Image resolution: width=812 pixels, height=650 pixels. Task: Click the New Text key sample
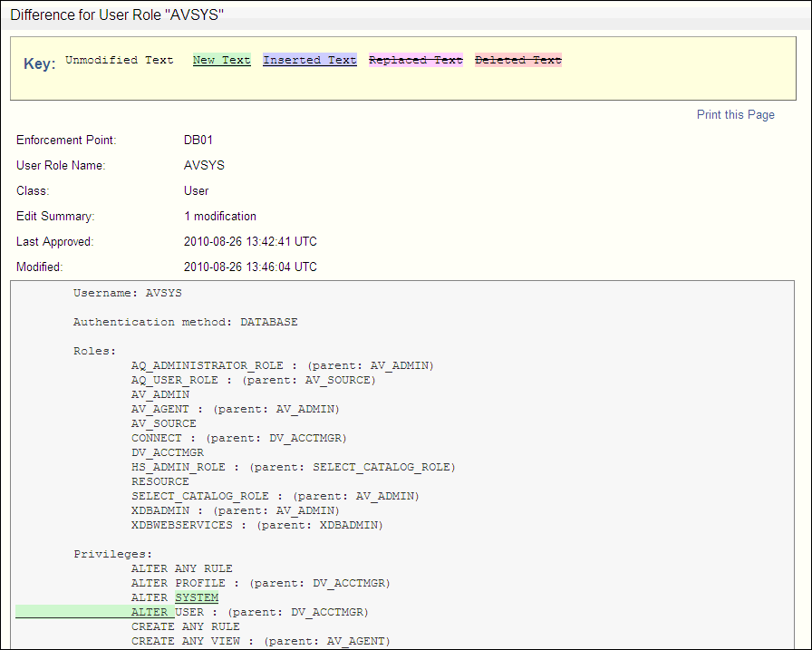[x=221, y=60]
